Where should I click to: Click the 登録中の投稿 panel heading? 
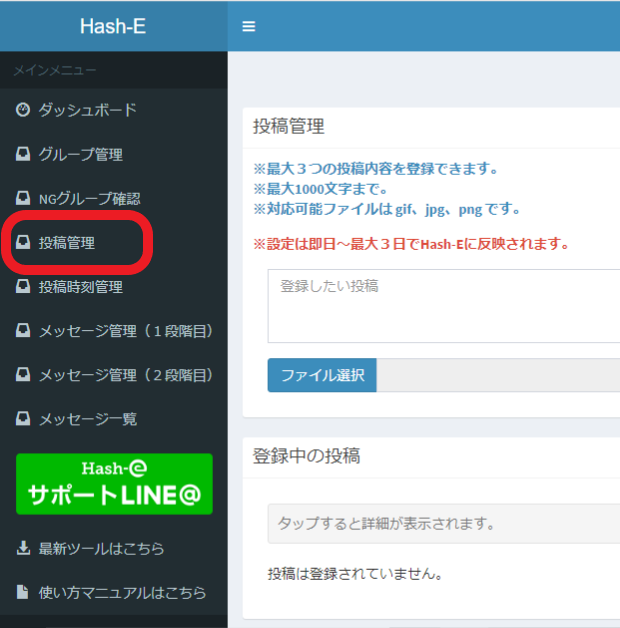coord(306,456)
